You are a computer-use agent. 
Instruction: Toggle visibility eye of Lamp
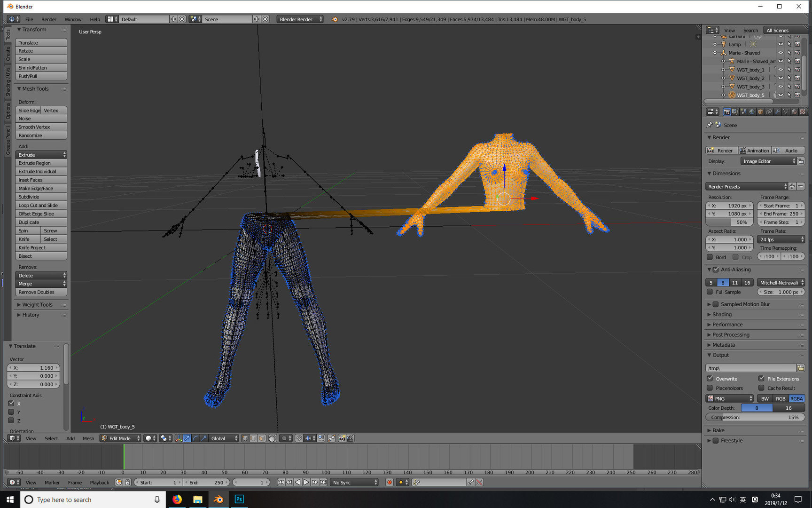tap(781, 44)
